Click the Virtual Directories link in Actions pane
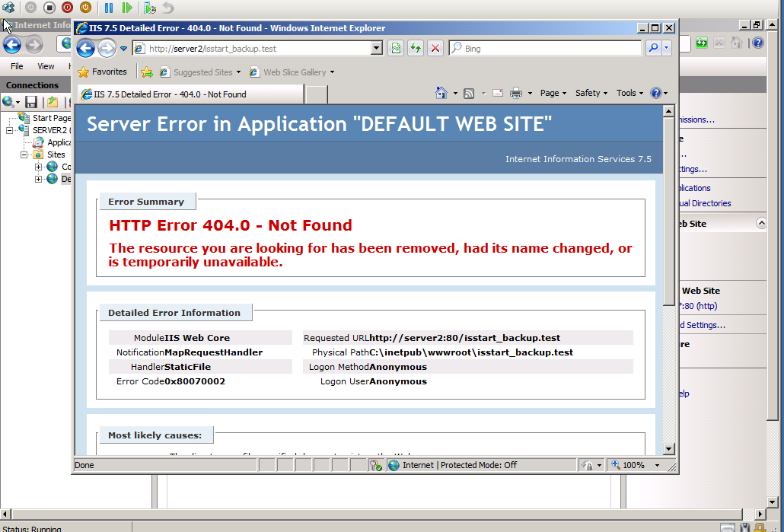 pos(705,203)
